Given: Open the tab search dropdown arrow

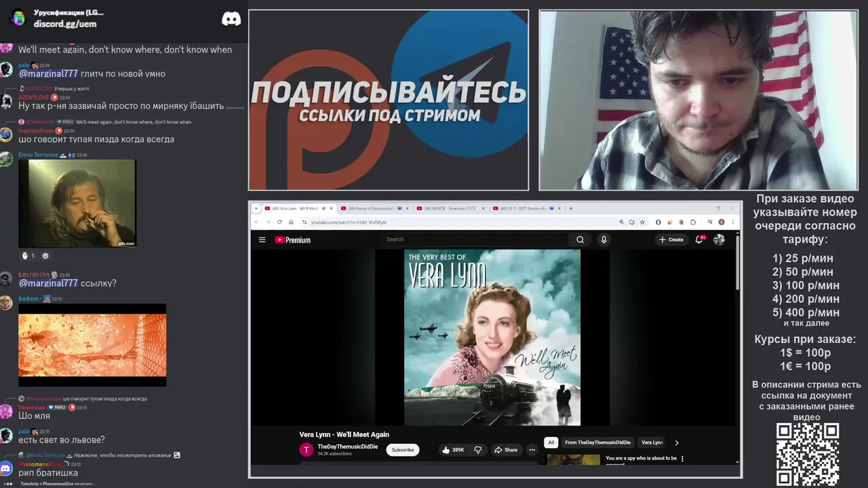Looking at the screenshot, I should point(256,208).
